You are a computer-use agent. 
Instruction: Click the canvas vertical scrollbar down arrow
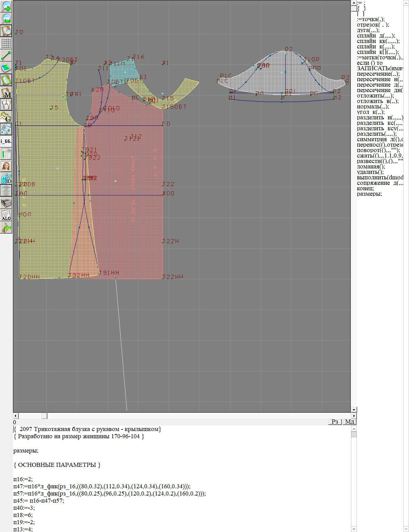tap(354, 410)
